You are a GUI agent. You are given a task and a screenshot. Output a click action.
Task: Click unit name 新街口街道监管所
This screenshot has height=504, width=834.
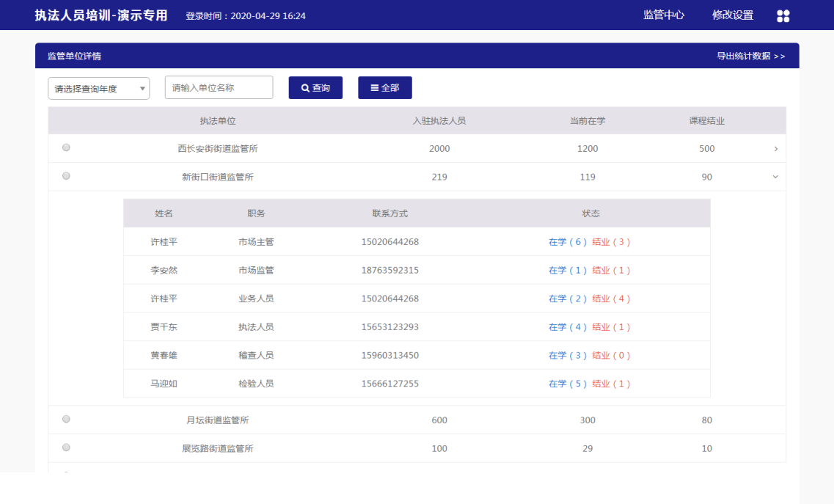click(x=218, y=177)
